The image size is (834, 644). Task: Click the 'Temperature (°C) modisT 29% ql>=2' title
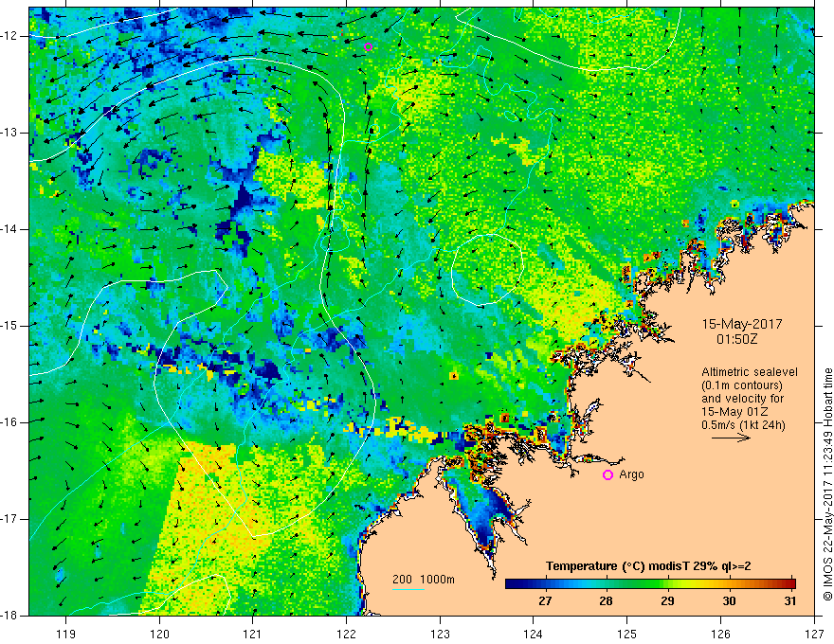[648, 566]
